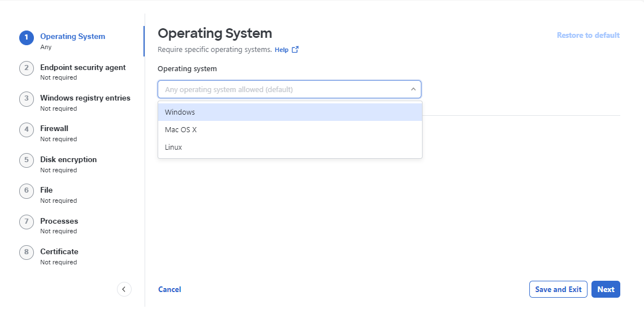Click the step 6 File circle icon
Viewport: 644px width, 309px height.
[27, 191]
